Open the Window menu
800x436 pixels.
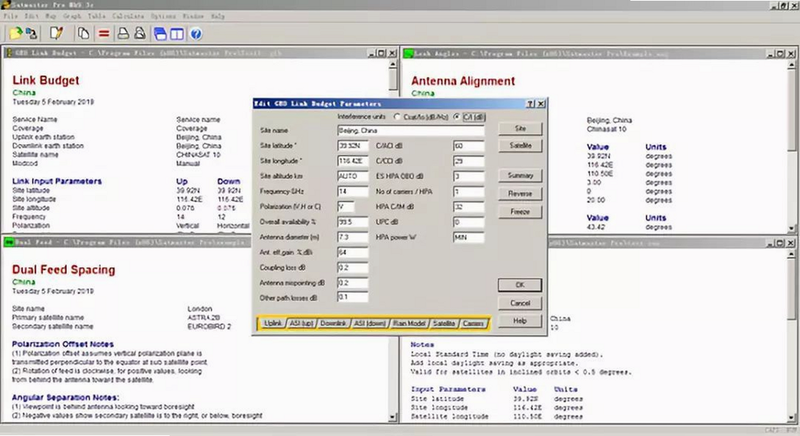coord(193,16)
